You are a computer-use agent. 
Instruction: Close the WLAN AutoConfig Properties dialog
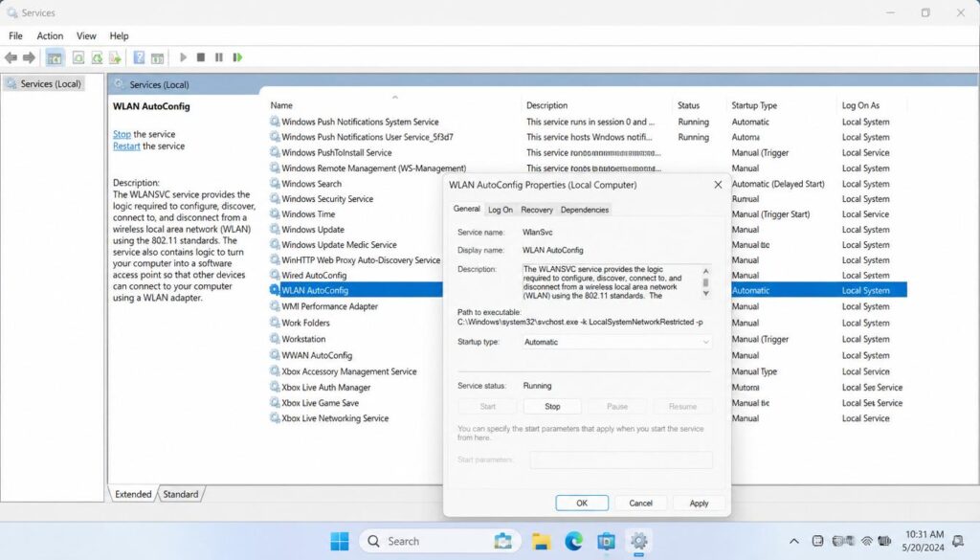pyautogui.click(x=718, y=185)
